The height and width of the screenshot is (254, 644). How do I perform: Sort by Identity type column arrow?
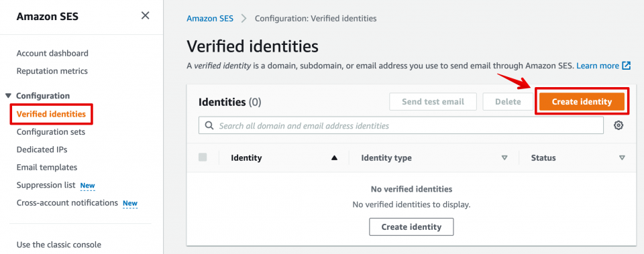504,158
